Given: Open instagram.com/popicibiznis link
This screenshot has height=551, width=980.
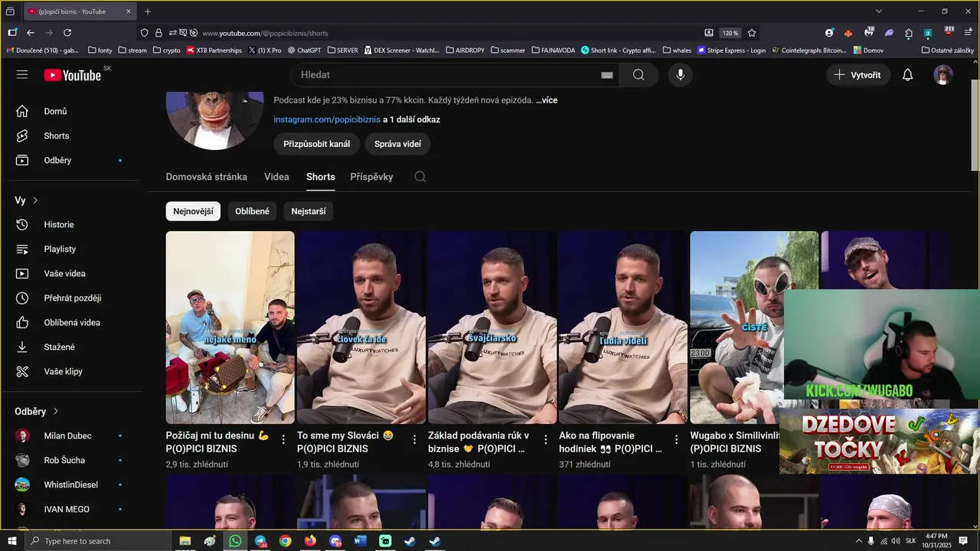Looking at the screenshot, I should click(x=327, y=119).
